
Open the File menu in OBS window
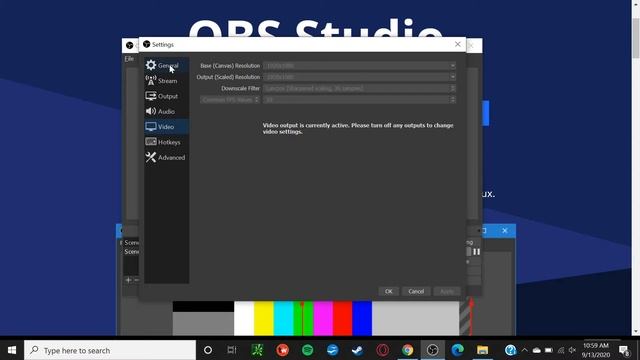(129, 59)
